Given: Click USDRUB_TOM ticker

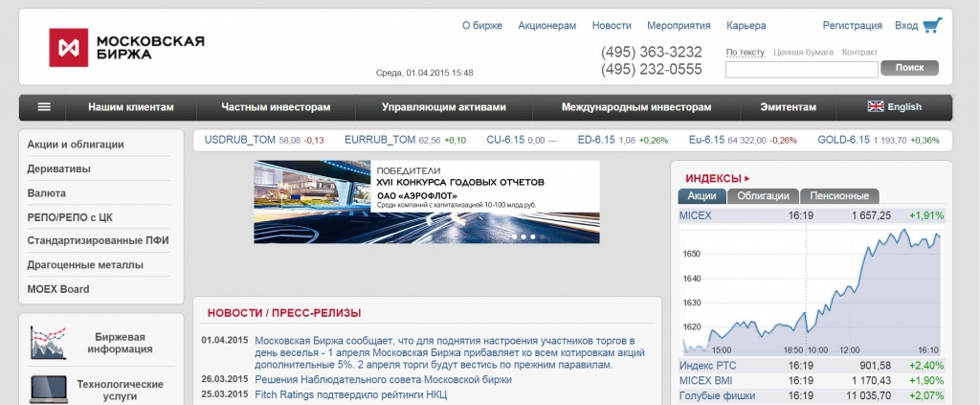Looking at the screenshot, I should point(240,140).
